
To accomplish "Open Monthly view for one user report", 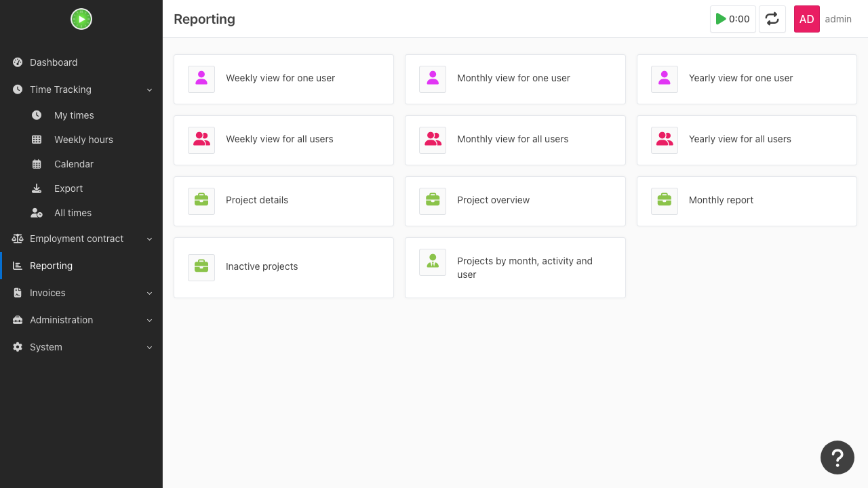I will [515, 79].
